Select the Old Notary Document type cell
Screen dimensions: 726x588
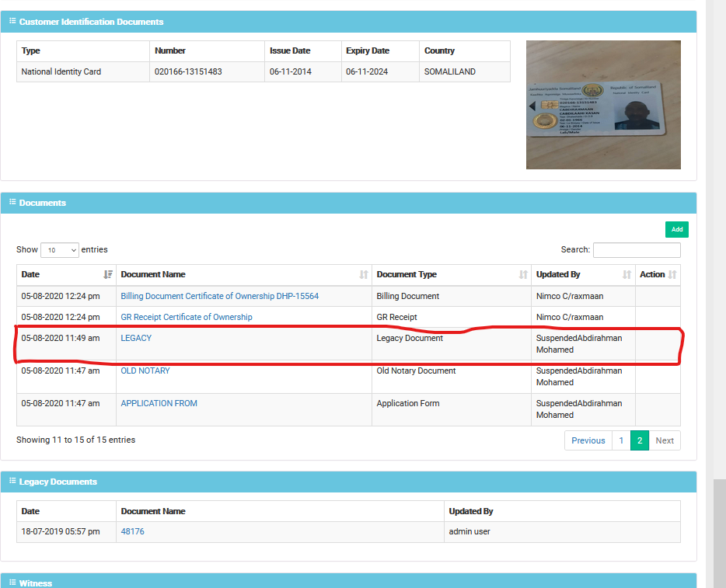click(452, 377)
